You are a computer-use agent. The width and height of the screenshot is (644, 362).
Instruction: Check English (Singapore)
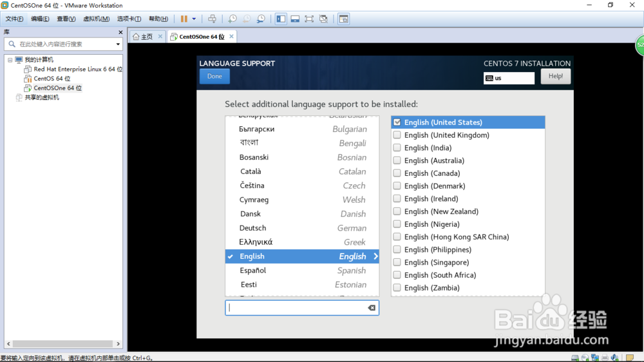[397, 262]
